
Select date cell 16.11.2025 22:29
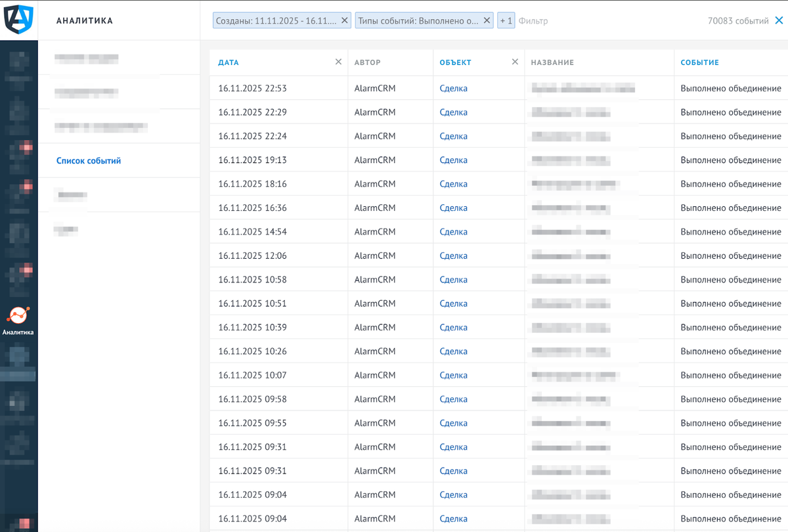tap(253, 112)
